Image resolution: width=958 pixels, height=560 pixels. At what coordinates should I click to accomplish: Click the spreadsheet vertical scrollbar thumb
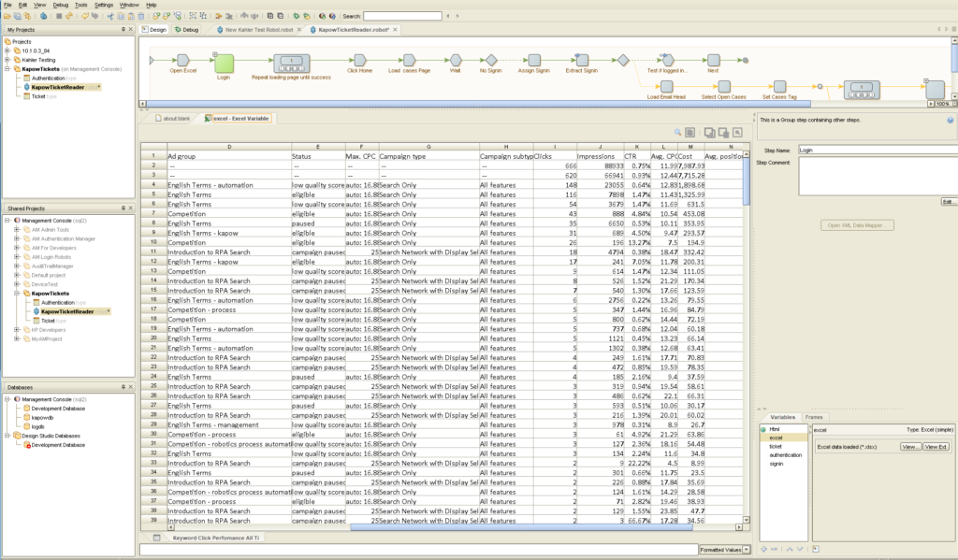pos(746,181)
